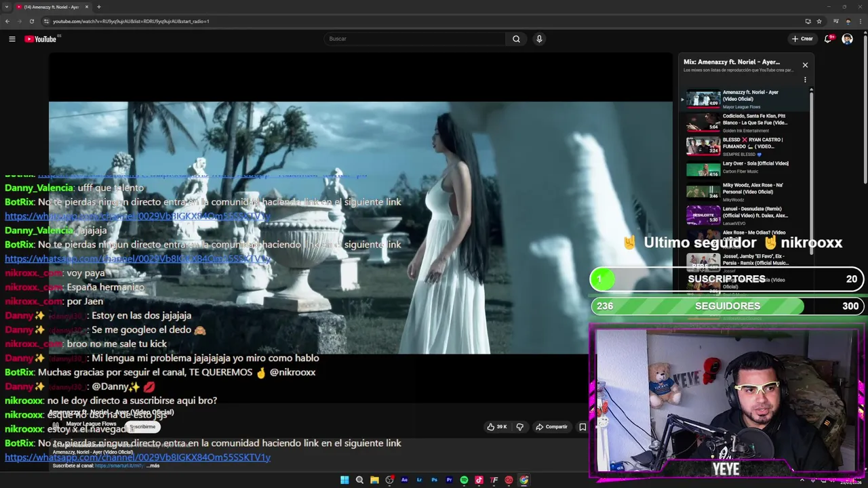Open File Explorer from the taskbar
Image resolution: width=868 pixels, height=488 pixels.
coord(374,480)
